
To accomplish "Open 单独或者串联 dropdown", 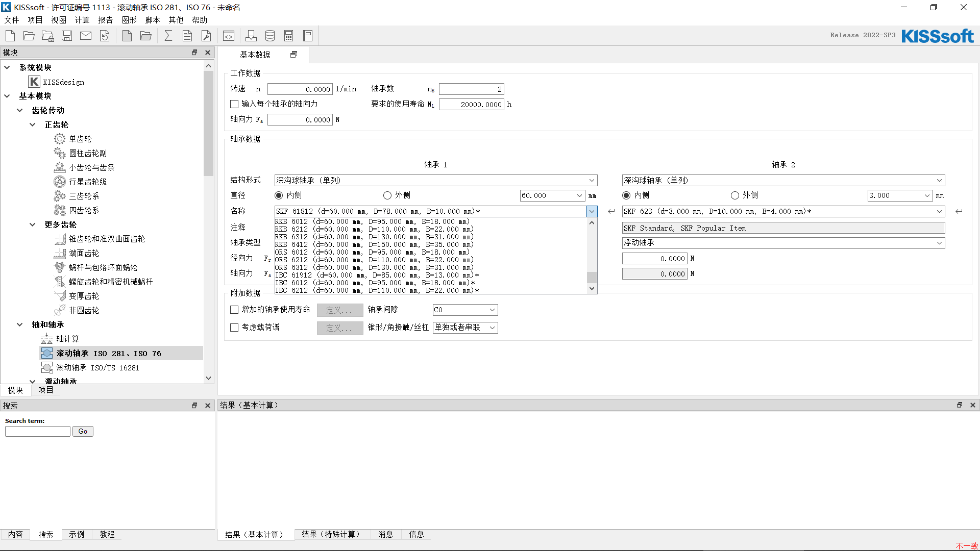I will tap(465, 328).
